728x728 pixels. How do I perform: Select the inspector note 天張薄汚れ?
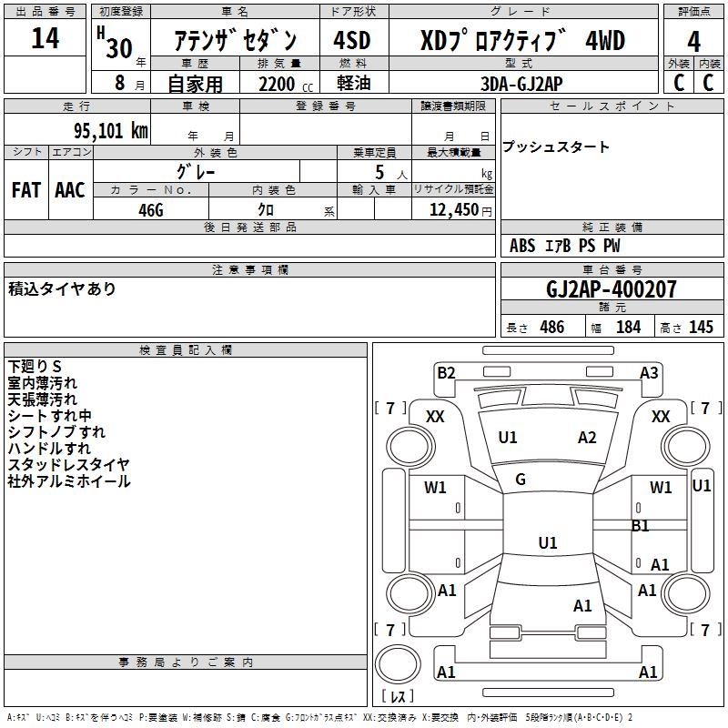pos(42,399)
